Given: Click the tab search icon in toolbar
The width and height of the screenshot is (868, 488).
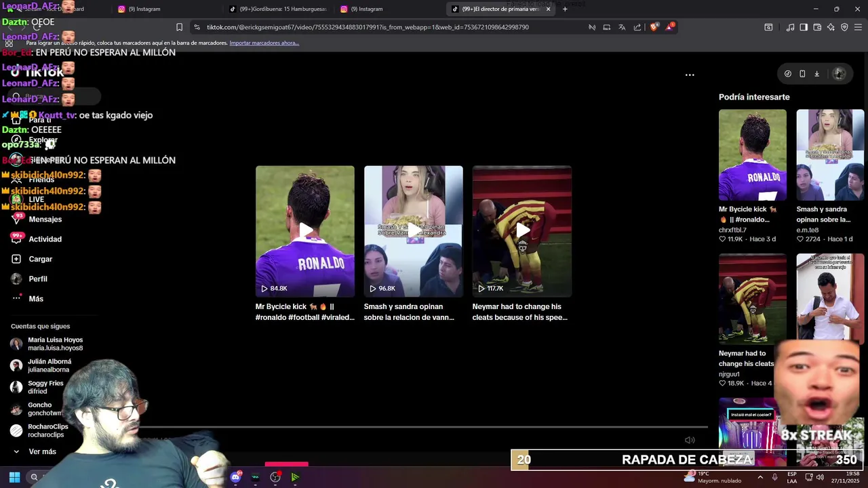Looking at the screenshot, I should pos(768,27).
